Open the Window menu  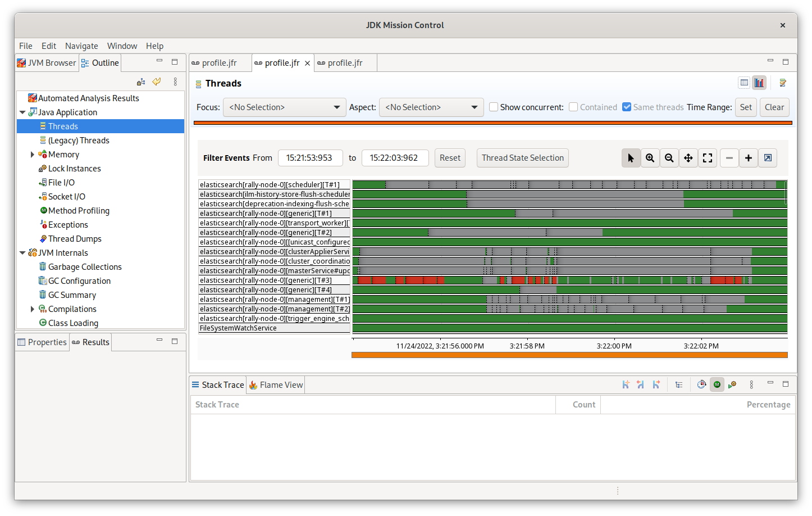pos(122,46)
